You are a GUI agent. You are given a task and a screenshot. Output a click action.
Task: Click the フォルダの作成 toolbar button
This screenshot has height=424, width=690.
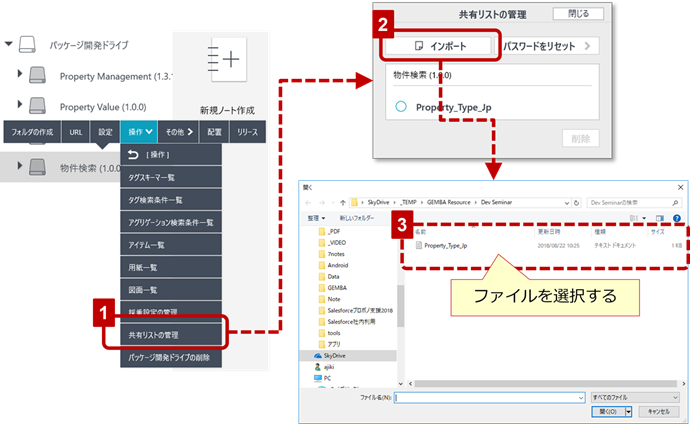coord(32,132)
